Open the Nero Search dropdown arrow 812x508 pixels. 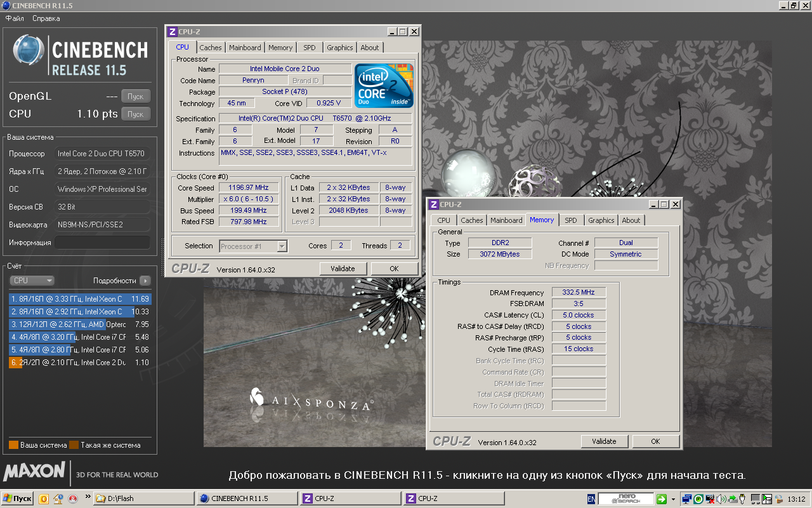pyautogui.click(x=673, y=499)
